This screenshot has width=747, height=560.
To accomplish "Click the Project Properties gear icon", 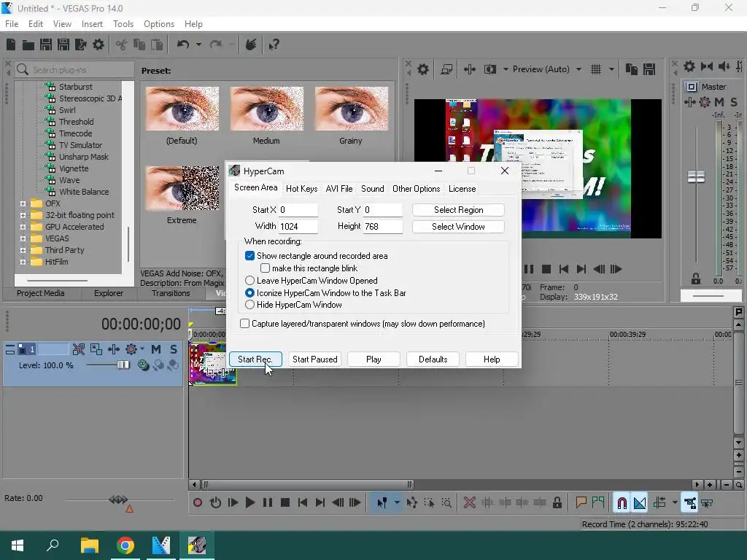I will pos(98,44).
